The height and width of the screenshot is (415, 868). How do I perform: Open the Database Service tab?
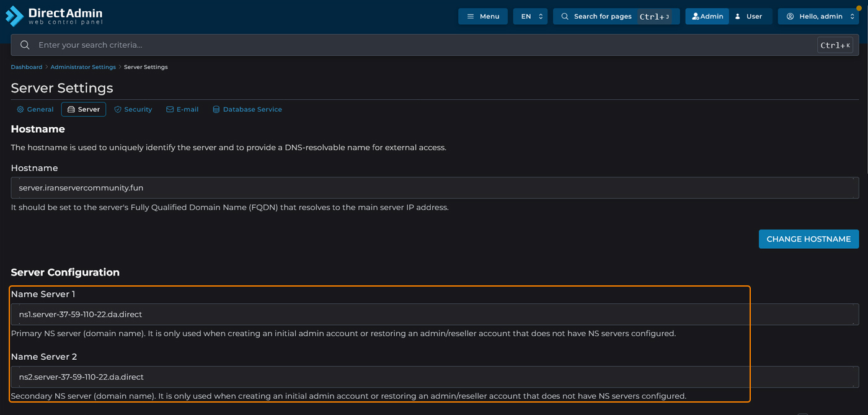pos(247,109)
